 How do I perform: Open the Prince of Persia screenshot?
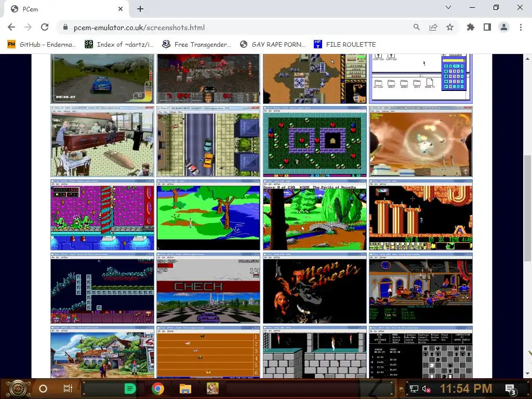click(314, 352)
